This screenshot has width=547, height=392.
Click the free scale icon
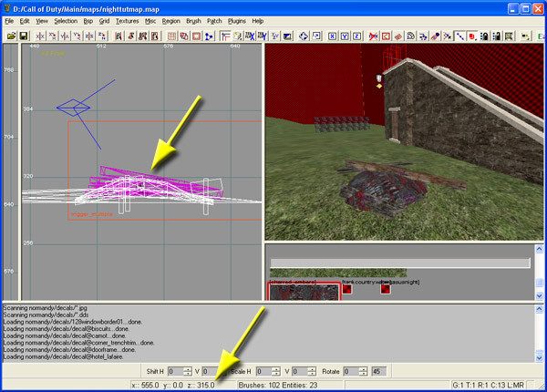coord(316,36)
